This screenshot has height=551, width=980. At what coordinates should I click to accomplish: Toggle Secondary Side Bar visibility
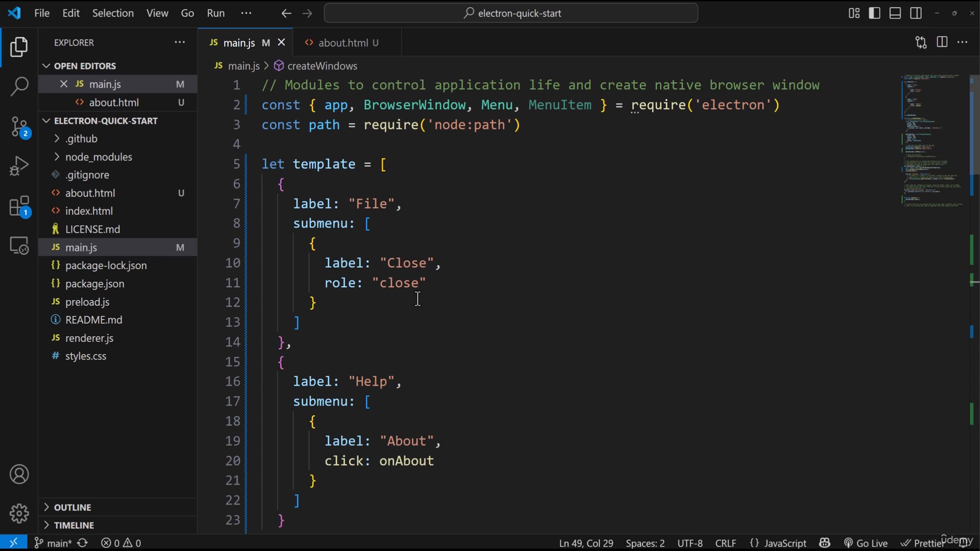[x=916, y=13]
